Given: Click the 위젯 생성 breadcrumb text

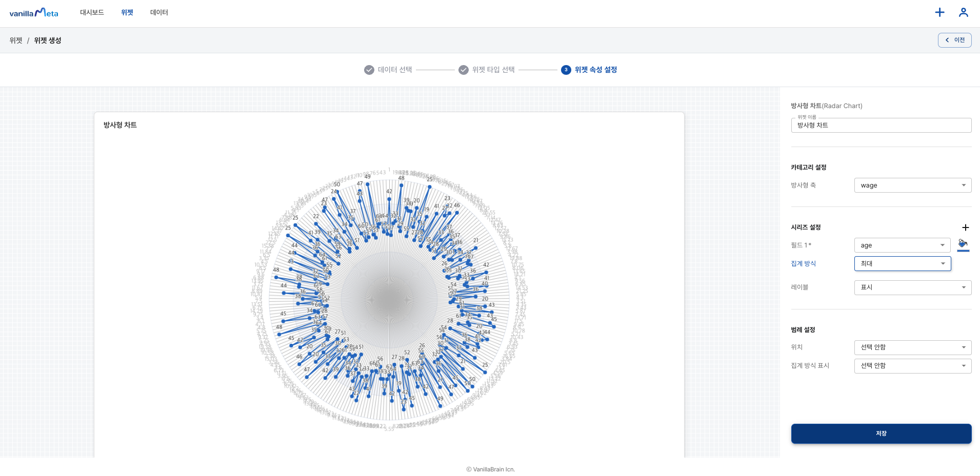Looking at the screenshot, I should 48,40.
